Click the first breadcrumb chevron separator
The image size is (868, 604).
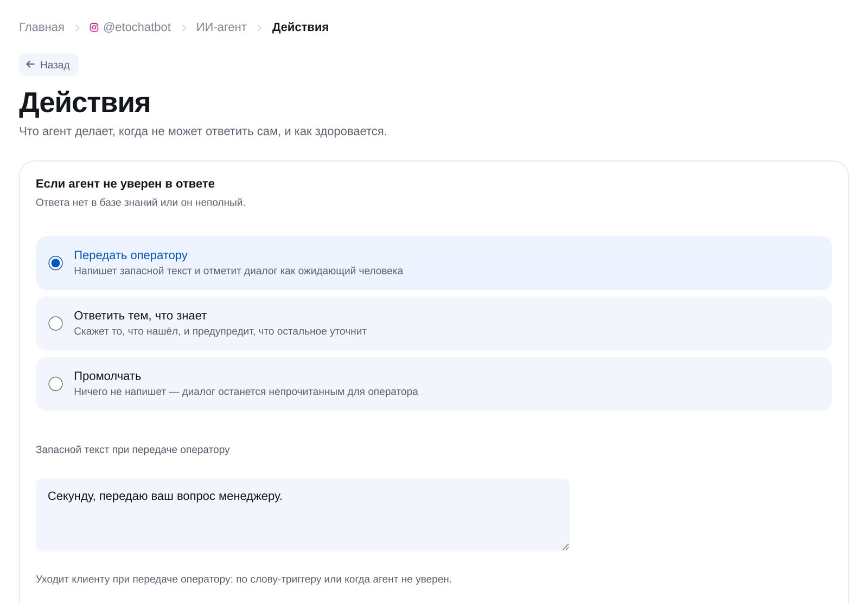coord(77,28)
